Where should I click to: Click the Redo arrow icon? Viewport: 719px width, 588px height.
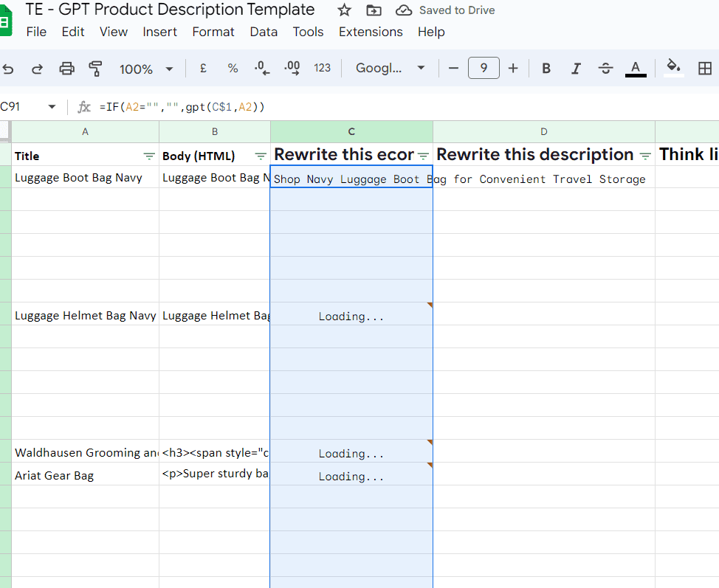(x=37, y=69)
